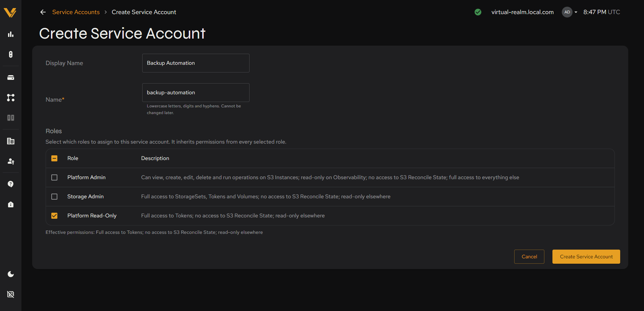Open the info badge icon in sidebar
644x311 pixels.
pyautogui.click(x=11, y=204)
